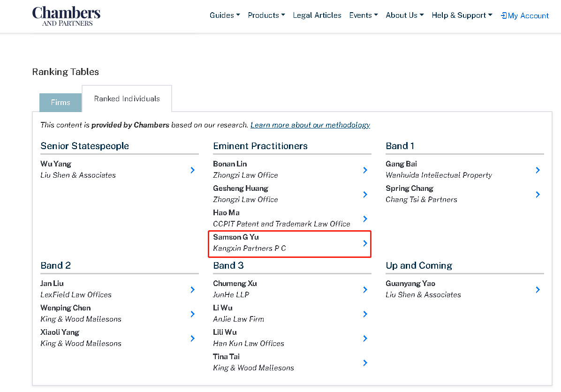Click CCPIT Patent and Trademark Law Office text
Screen dimensions: 561x392
point(281,224)
